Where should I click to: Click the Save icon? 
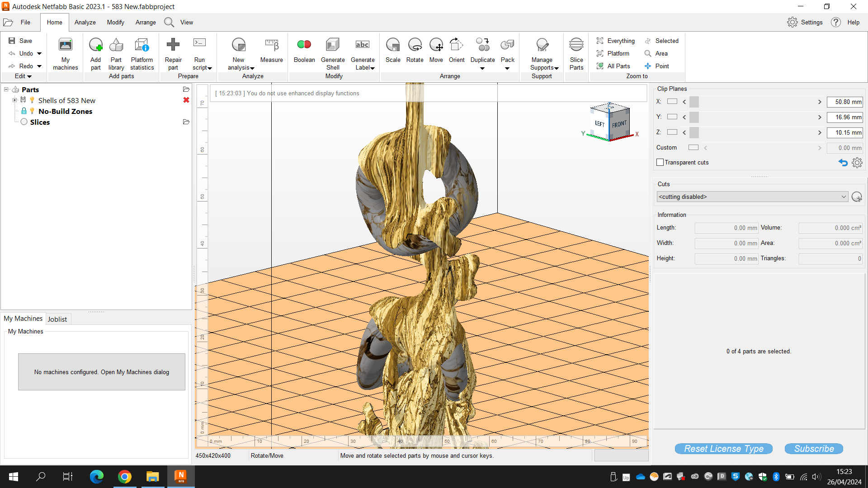pyautogui.click(x=12, y=41)
